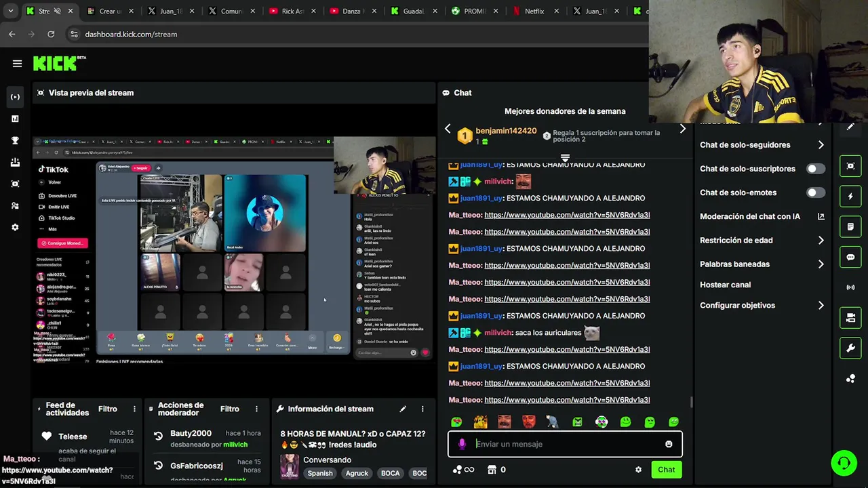The image size is (868, 488).
Task: Click the Agruck tag in stream info
Action: pos(357,473)
